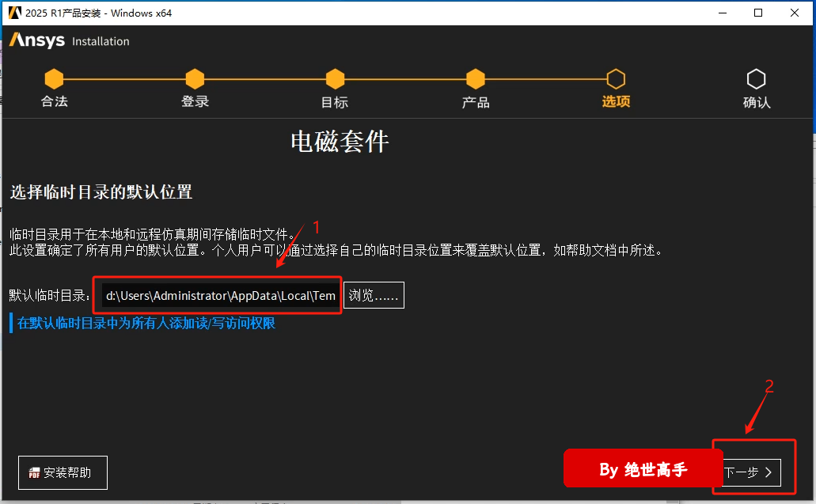Click 在默认临时目录中为所有人添加读/写访问权限 link

(146, 323)
